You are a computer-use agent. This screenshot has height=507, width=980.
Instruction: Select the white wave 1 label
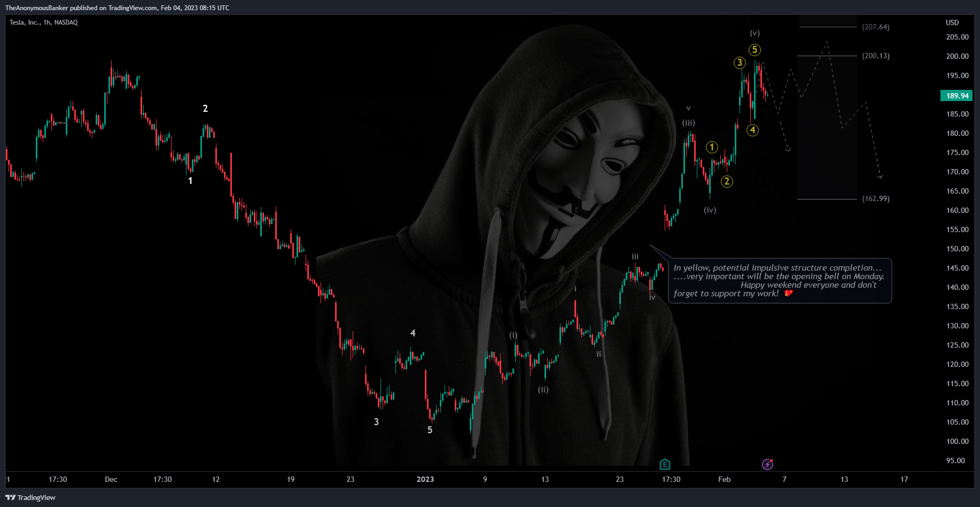[x=190, y=181]
